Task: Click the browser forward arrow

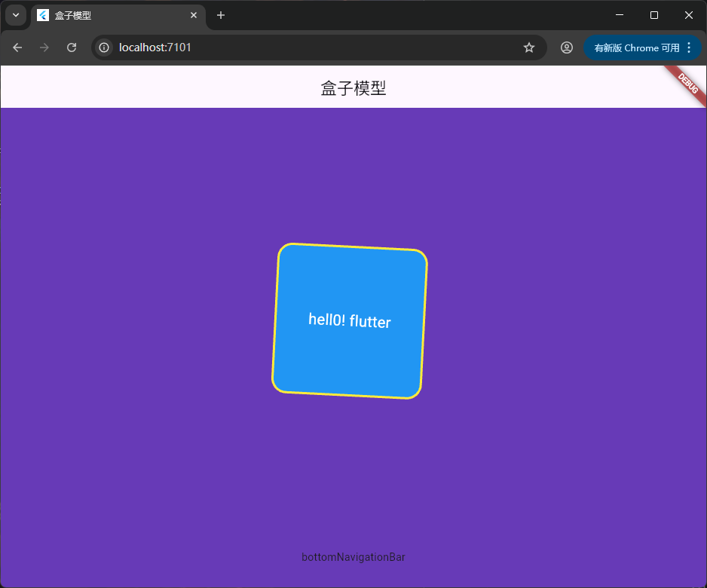Action: pyautogui.click(x=44, y=47)
